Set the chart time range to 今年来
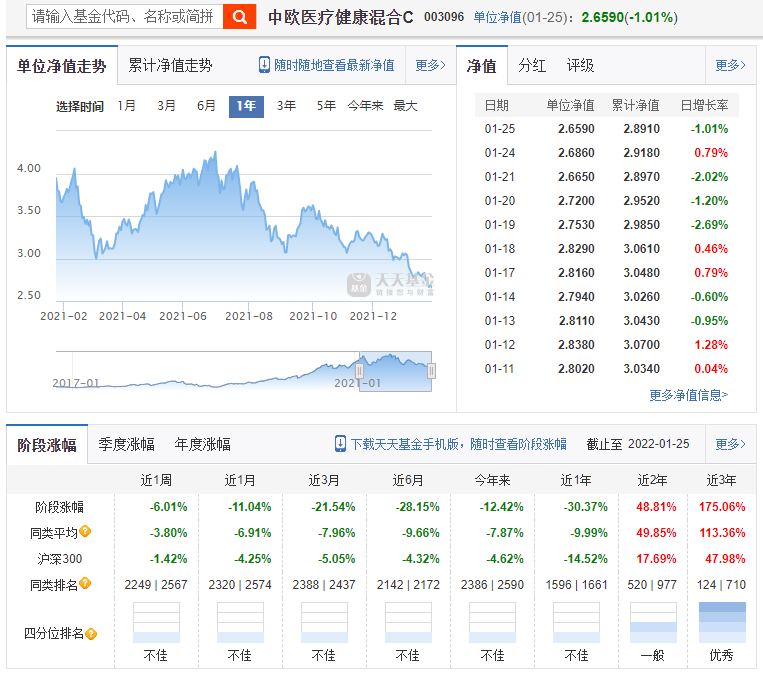Screen dimensions: 763x673 (365, 106)
